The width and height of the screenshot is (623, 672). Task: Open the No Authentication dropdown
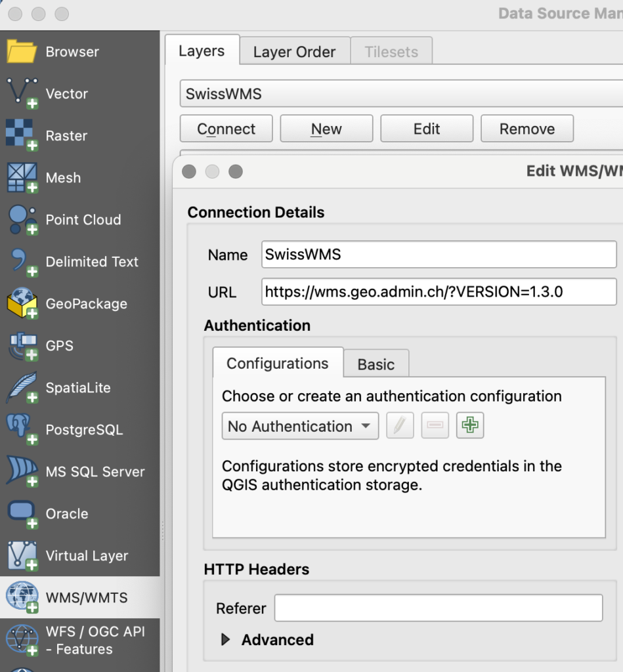[300, 427]
